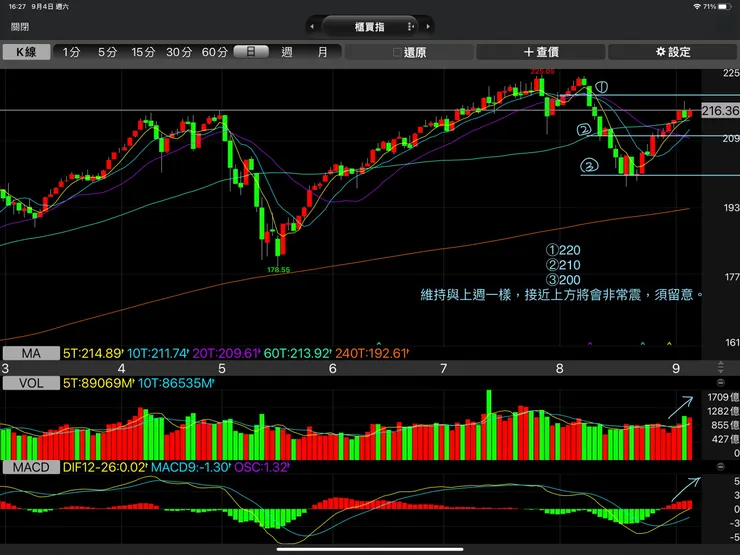
Task: Collapse the VOL panel with its minus icon
Action: (721, 383)
